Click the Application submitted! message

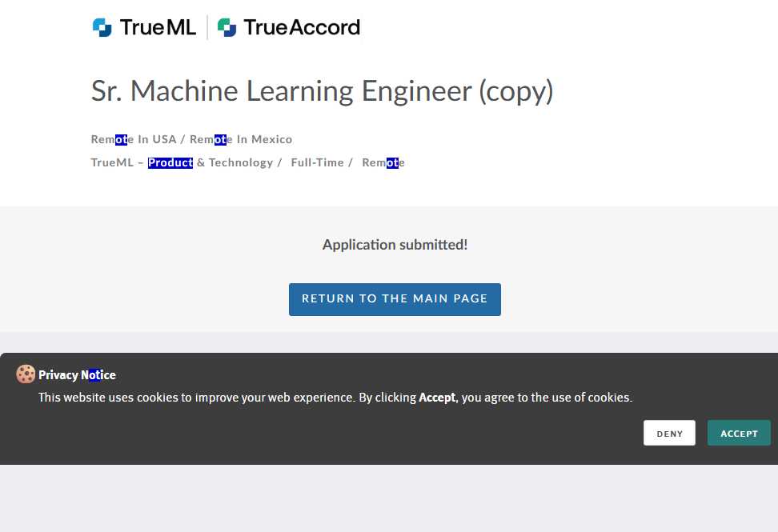tap(395, 245)
